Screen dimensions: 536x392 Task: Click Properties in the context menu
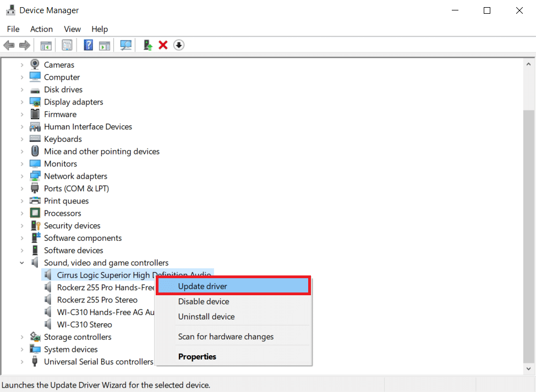(197, 356)
